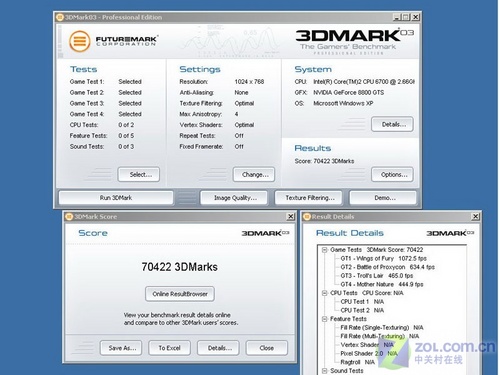500x375 pixels.
Task: Open system Details... in the main window
Action: (x=392, y=124)
